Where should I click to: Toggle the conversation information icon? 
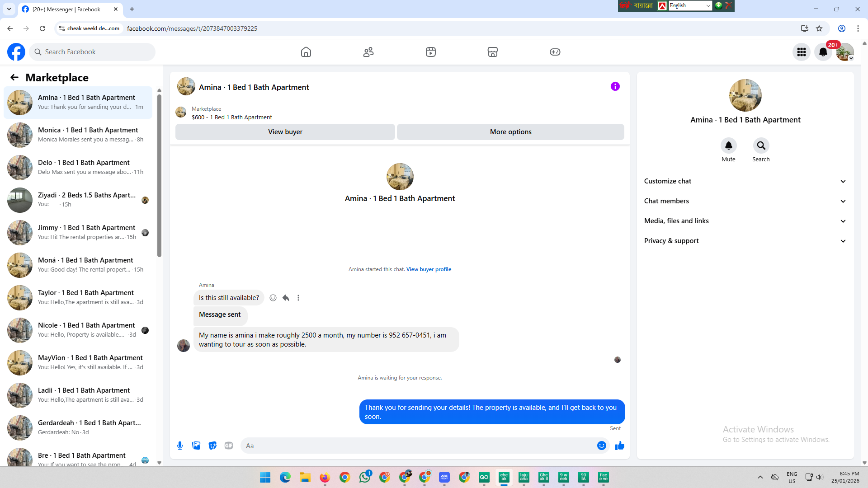coord(615,86)
